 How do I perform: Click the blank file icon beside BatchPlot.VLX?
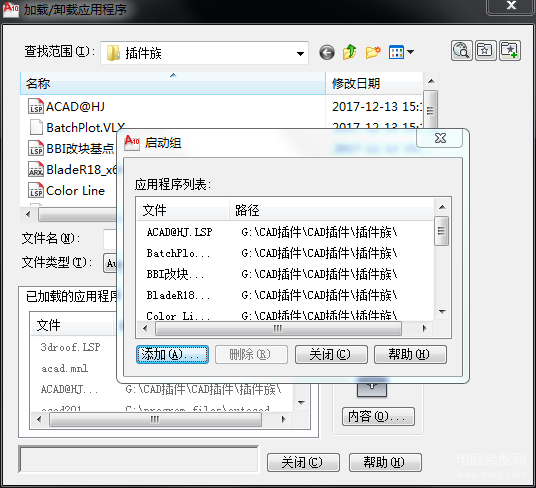click(x=36, y=127)
